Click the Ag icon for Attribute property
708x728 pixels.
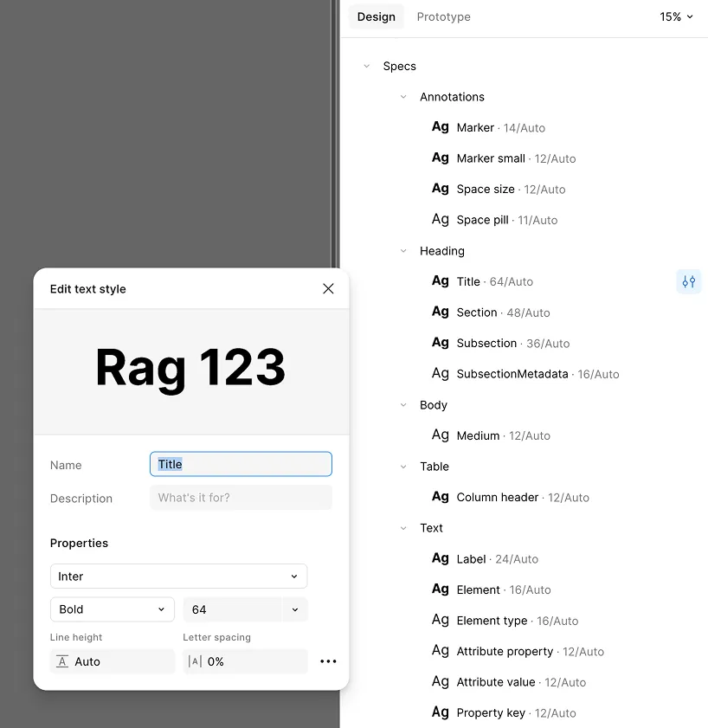tap(441, 650)
